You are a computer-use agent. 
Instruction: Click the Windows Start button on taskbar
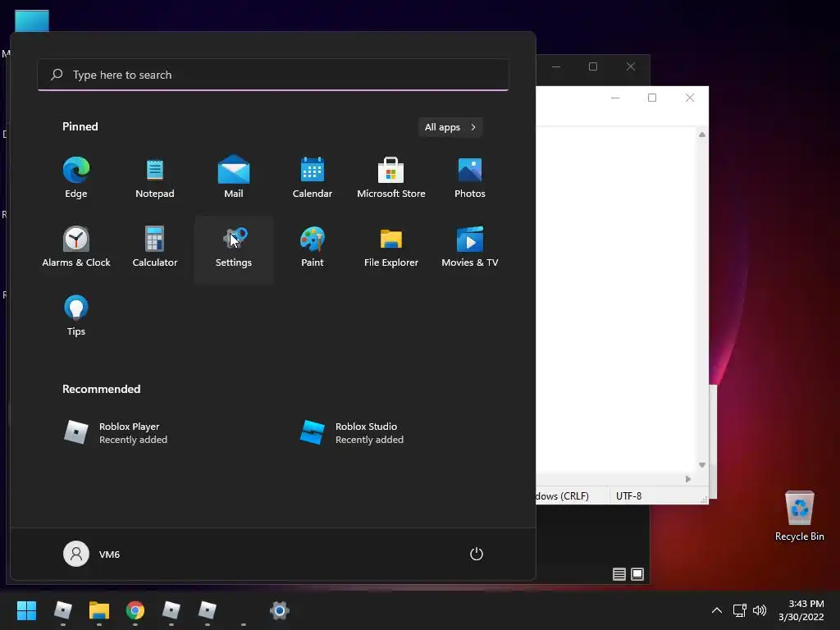click(26, 610)
